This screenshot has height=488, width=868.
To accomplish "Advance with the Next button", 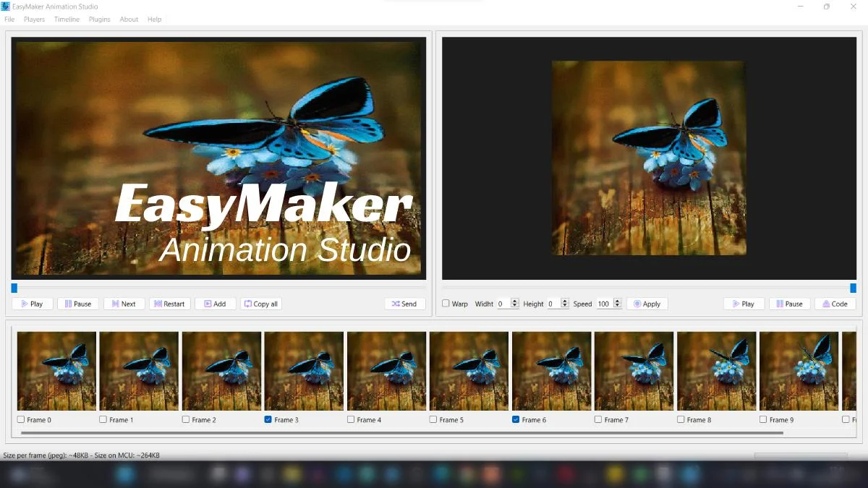I will click(x=124, y=304).
